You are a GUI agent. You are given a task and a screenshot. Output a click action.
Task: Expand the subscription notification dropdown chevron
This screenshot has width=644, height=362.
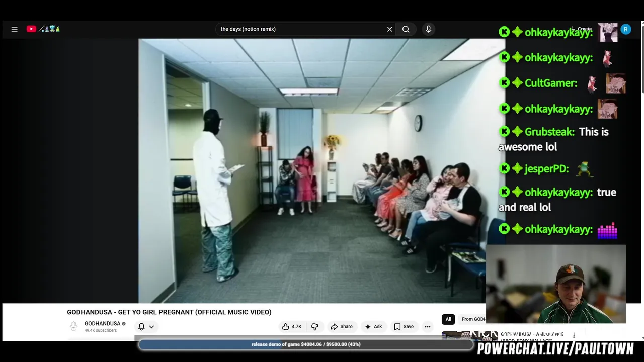(x=151, y=327)
